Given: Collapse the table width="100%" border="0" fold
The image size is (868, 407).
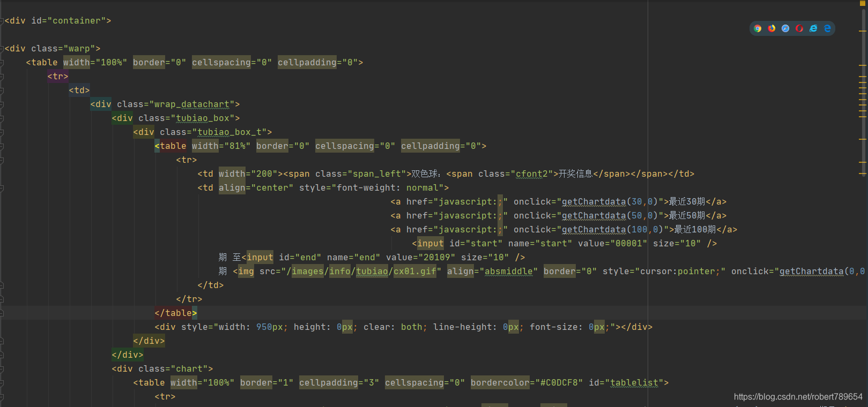Looking at the screenshot, I should point(2,63).
